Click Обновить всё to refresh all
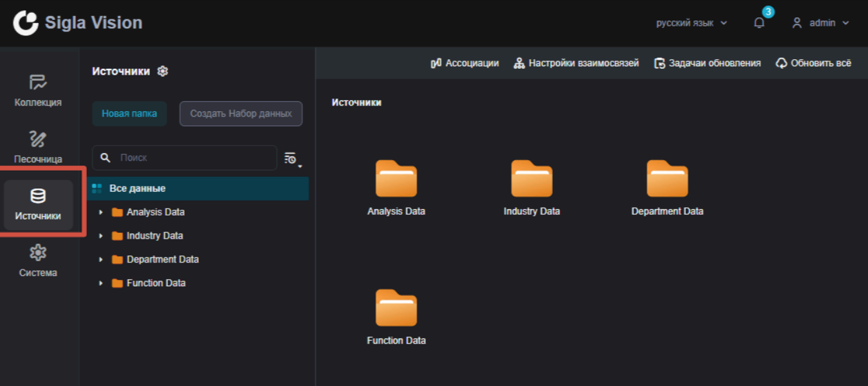Image resolution: width=868 pixels, height=386 pixels. pyautogui.click(x=814, y=63)
